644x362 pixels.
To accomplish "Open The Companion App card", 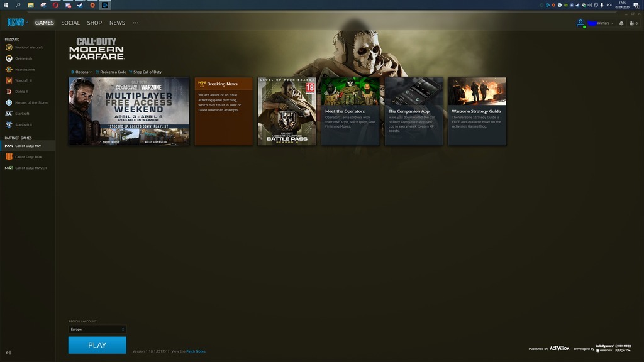I will (414, 111).
